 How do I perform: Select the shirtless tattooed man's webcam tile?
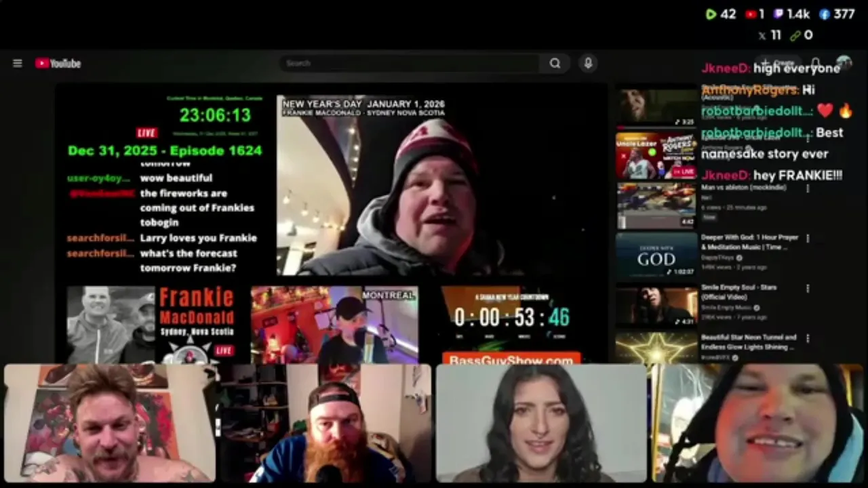coord(110,423)
